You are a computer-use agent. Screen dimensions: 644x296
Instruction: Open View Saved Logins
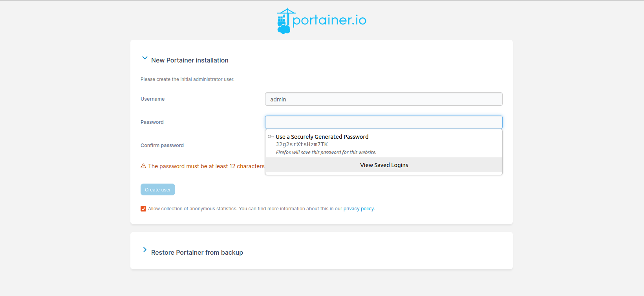click(x=384, y=165)
